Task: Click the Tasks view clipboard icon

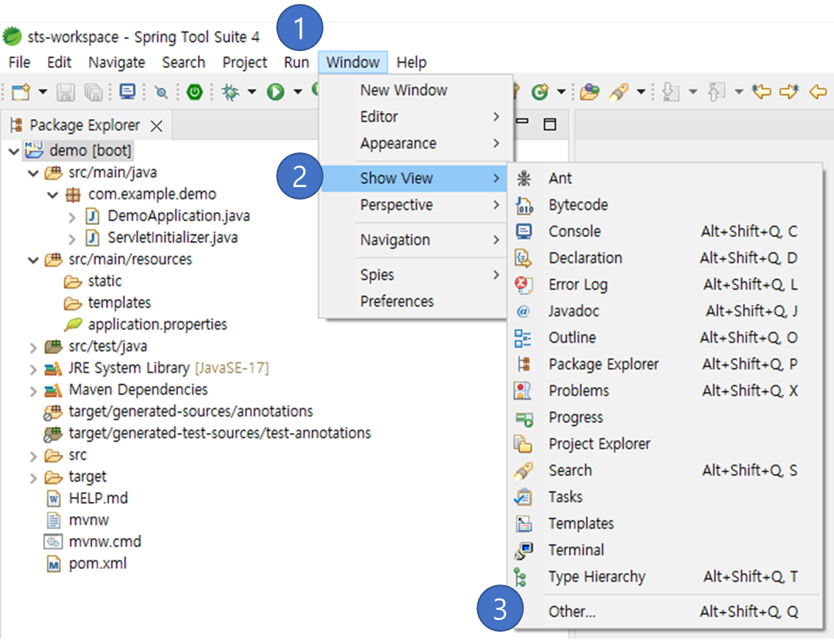Action: 523,497
